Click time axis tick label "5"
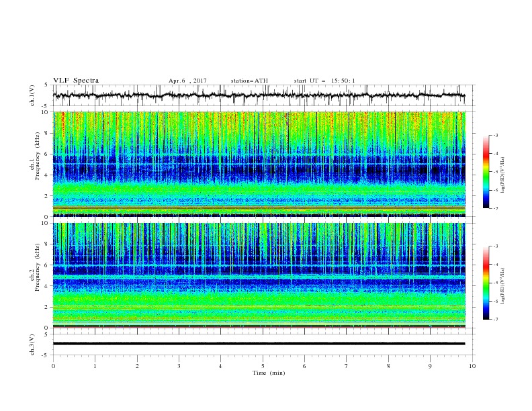This screenshot has height=411, width=532. click(x=263, y=366)
